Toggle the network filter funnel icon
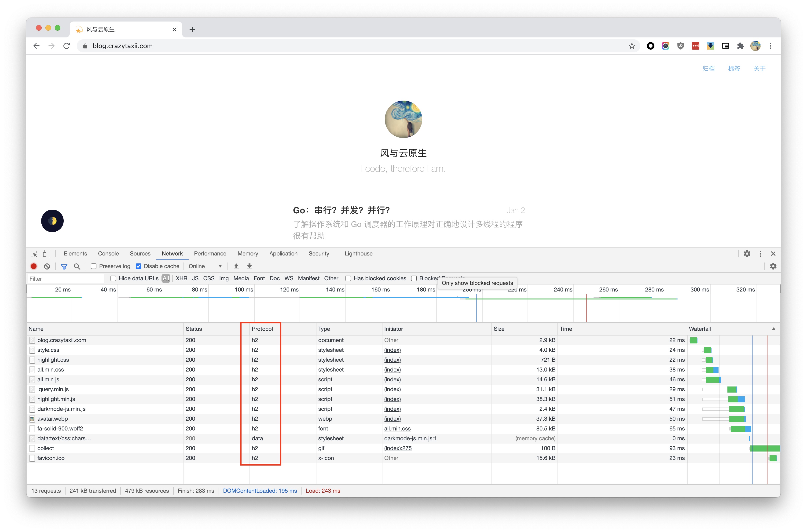The height and width of the screenshot is (532, 807). click(64, 266)
